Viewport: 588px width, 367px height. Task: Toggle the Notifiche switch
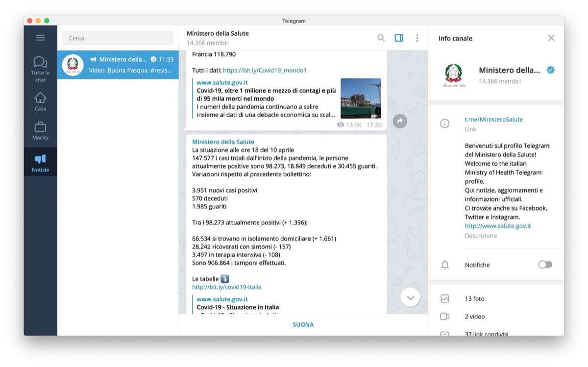pos(545,265)
